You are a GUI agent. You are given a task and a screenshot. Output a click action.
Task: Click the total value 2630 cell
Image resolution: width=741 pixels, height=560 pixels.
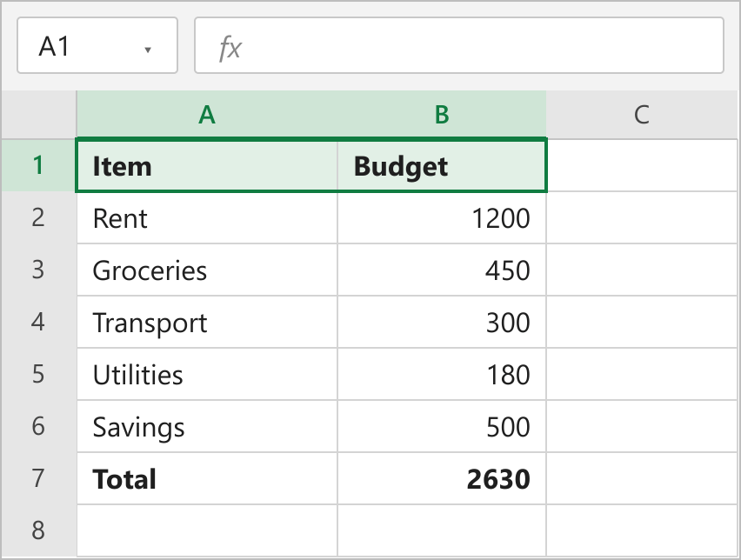click(442, 478)
